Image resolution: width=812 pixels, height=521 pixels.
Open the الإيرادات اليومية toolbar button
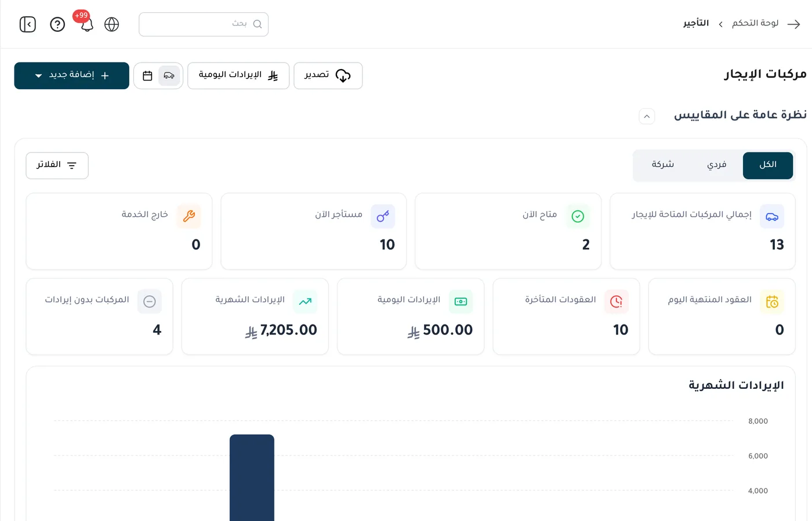coord(238,75)
